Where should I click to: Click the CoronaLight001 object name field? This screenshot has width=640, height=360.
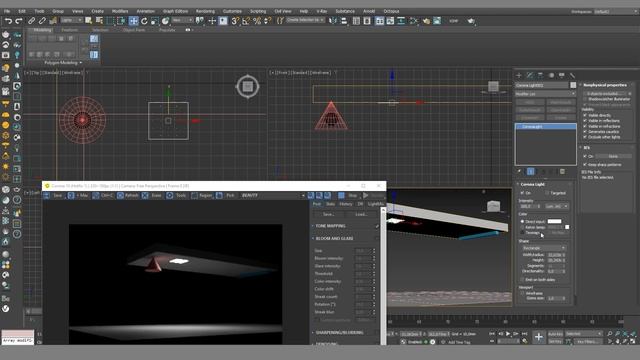[542, 85]
